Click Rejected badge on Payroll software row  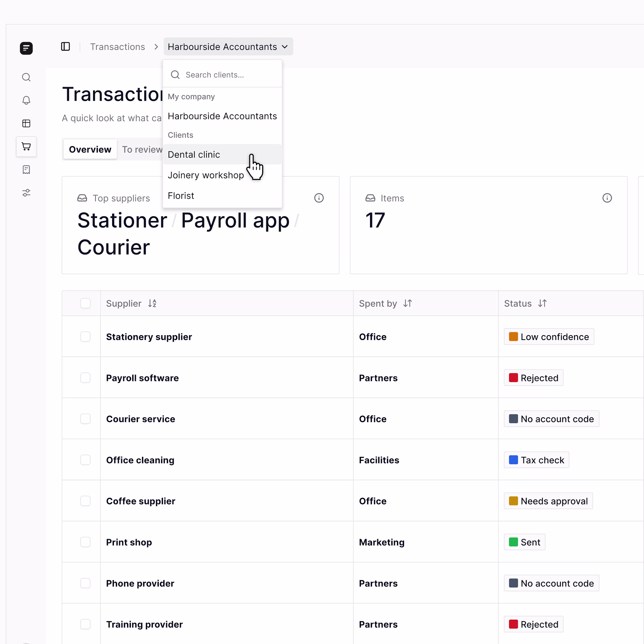[x=533, y=378]
